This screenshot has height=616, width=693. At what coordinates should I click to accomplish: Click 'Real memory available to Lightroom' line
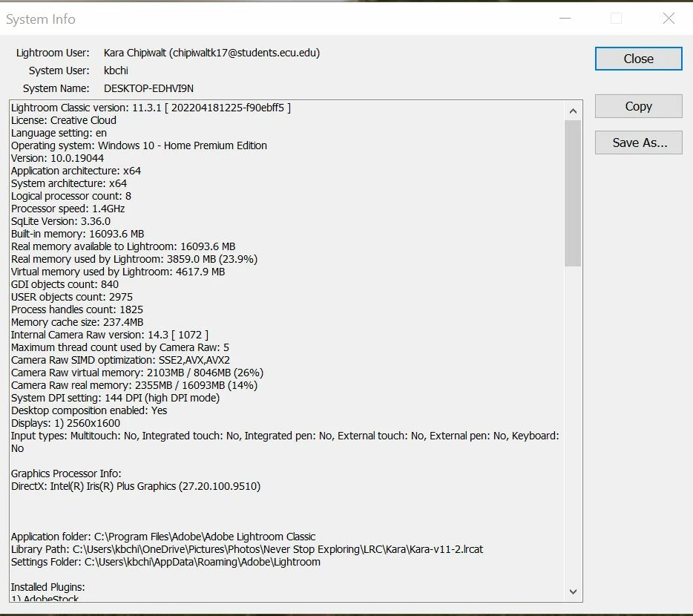(123, 246)
